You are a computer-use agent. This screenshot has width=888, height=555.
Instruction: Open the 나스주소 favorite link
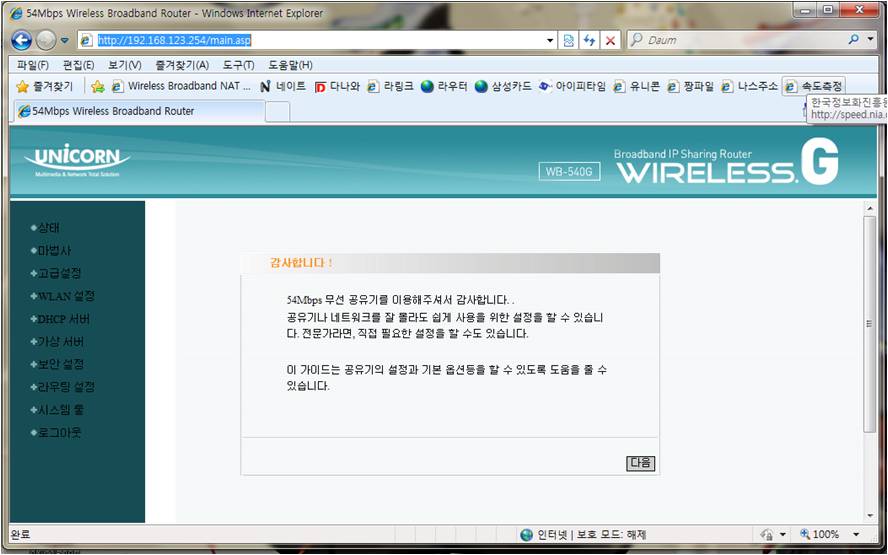tap(749, 87)
